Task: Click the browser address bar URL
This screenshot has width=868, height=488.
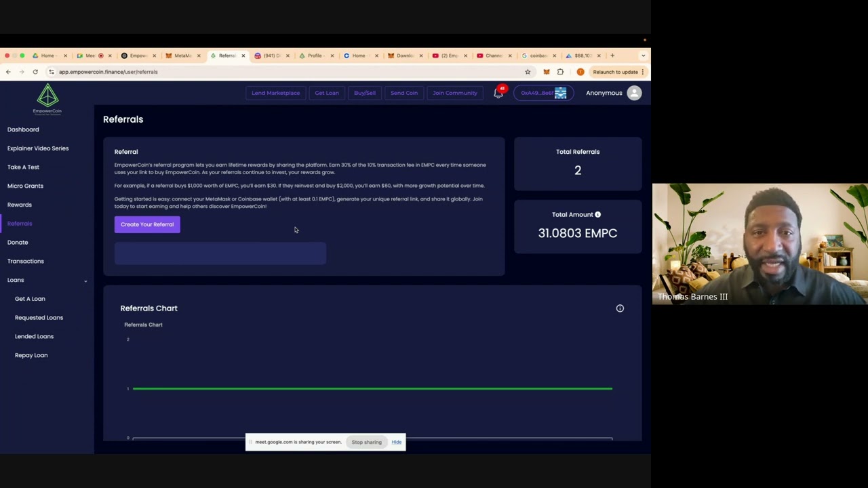Action: click(x=108, y=72)
